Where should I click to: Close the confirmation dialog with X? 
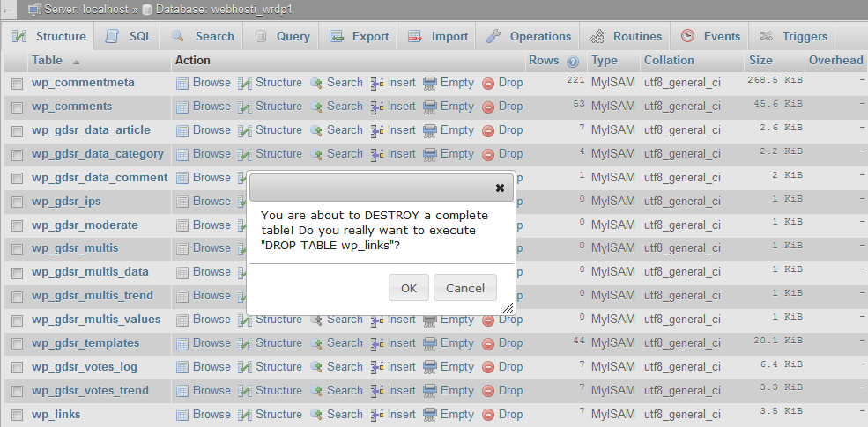point(500,188)
